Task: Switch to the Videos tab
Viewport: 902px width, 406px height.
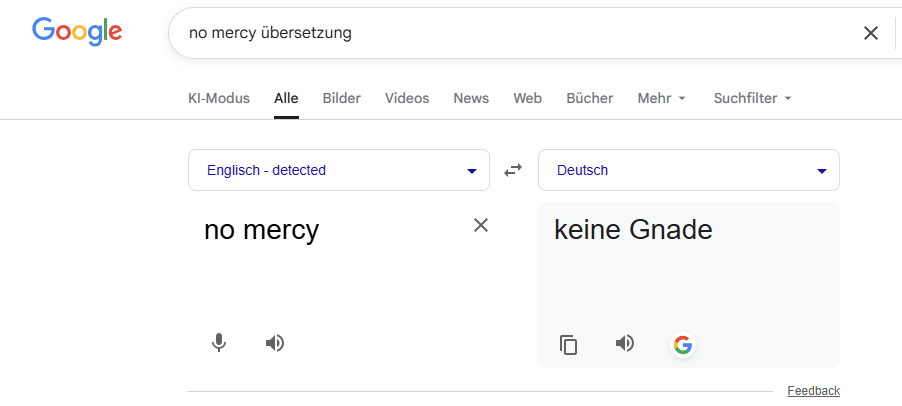Action: tap(407, 98)
